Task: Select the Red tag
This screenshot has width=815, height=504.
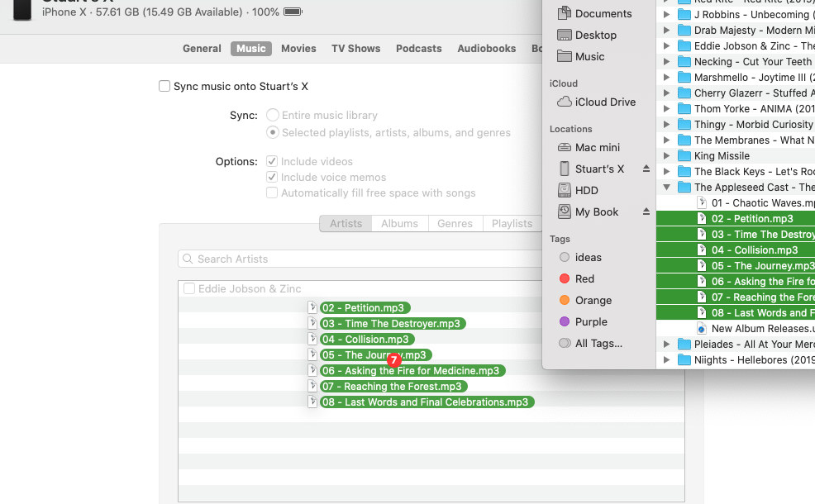Action: 576,278
